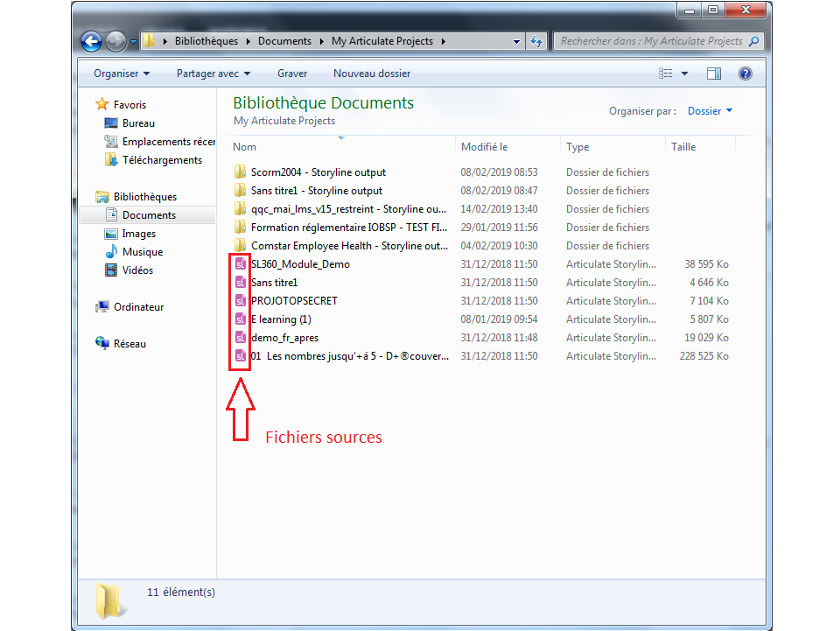This screenshot has width=840, height=631.
Task: Click the folder icon of Formation réglementaire IOBSP
Action: [240, 228]
